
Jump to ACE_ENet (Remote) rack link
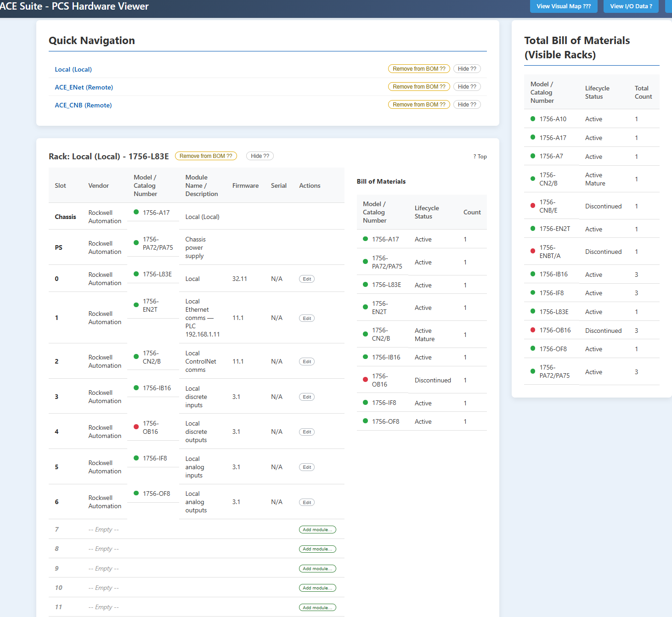click(x=84, y=87)
